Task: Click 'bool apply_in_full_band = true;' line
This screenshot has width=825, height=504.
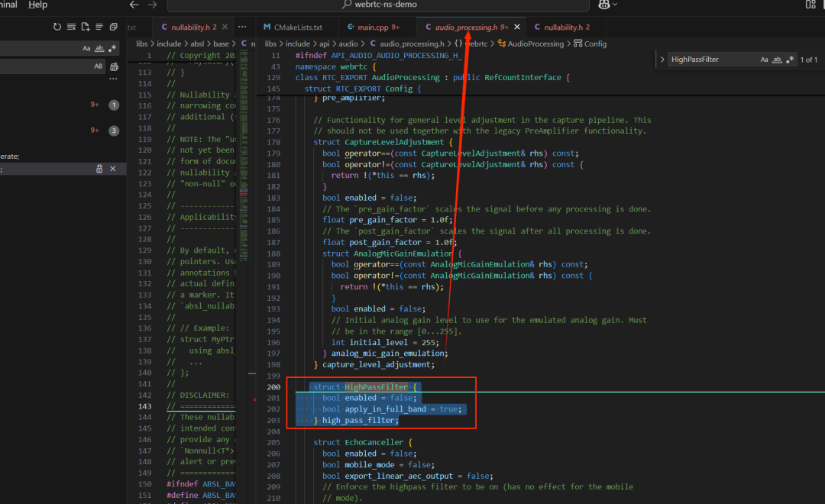Action: [x=392, y=409]
